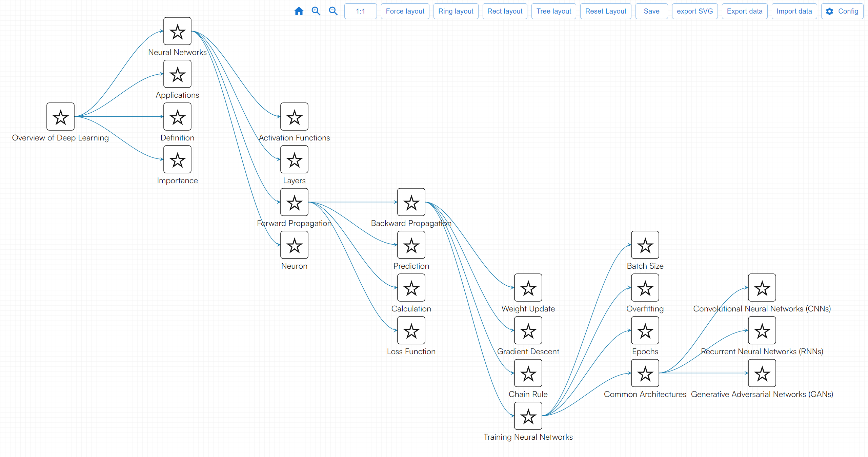This screenshot has height=457, width=868.
Task: Click the home icon in toolbar
Action: [x=299, y=11]
